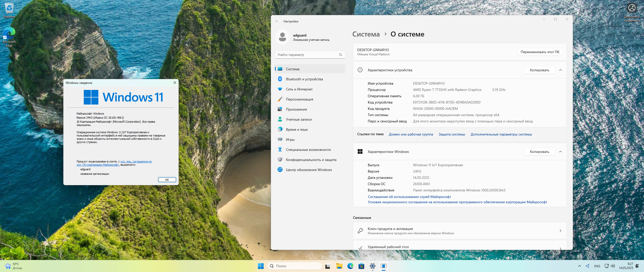This screenshot has height=272, width=644.
Task: Click the winver taskbar icon
Action: tap(384, 266)
